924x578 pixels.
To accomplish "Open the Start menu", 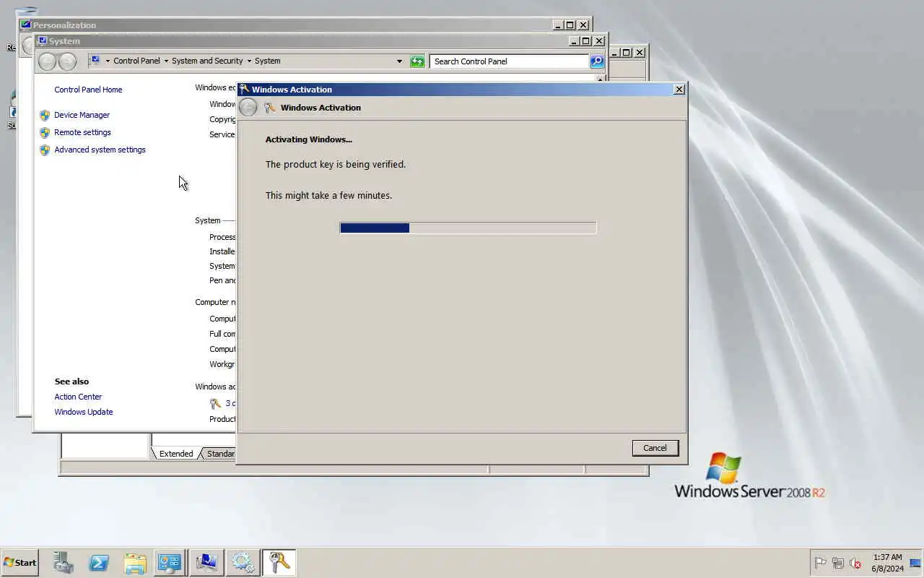I will coord(19,562).
